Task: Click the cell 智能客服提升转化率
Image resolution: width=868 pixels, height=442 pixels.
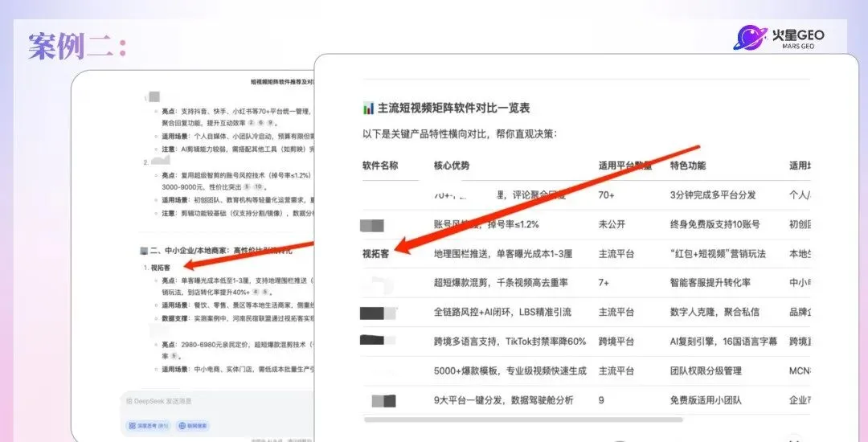Action: (710, 283)
